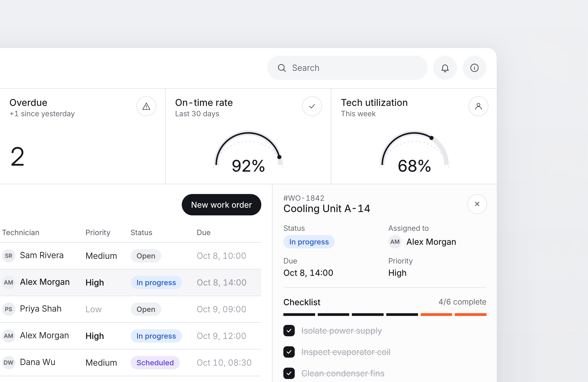Click the AM avatar under Assigned to
The width and height of the screenshot is (588, 382).
[x=395, y=242]
